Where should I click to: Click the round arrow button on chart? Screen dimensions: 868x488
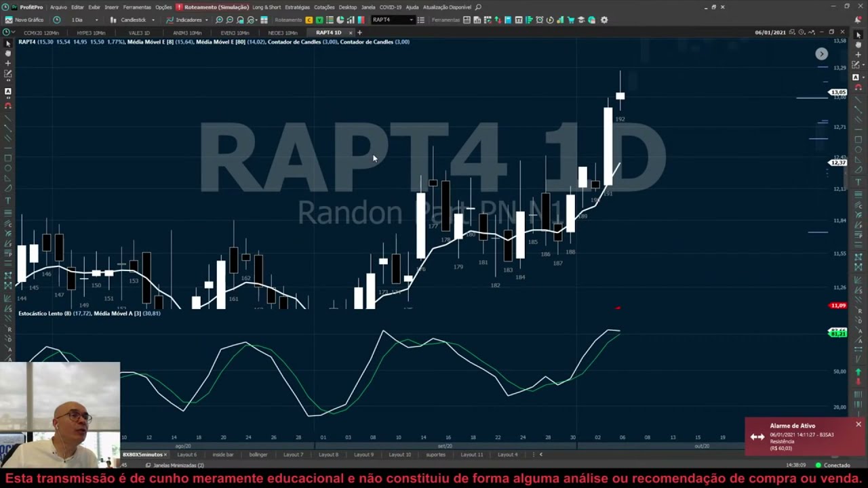tap(821, 54)
